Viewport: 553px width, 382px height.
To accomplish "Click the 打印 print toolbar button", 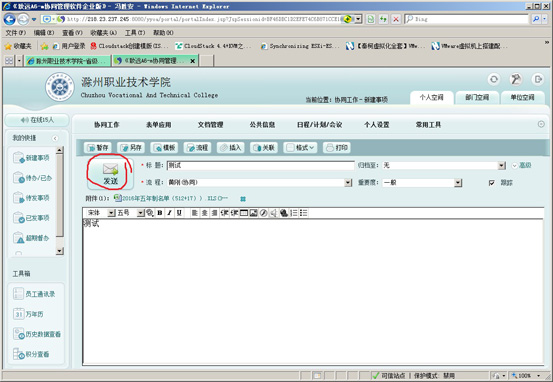I will (x=337, y=147).
